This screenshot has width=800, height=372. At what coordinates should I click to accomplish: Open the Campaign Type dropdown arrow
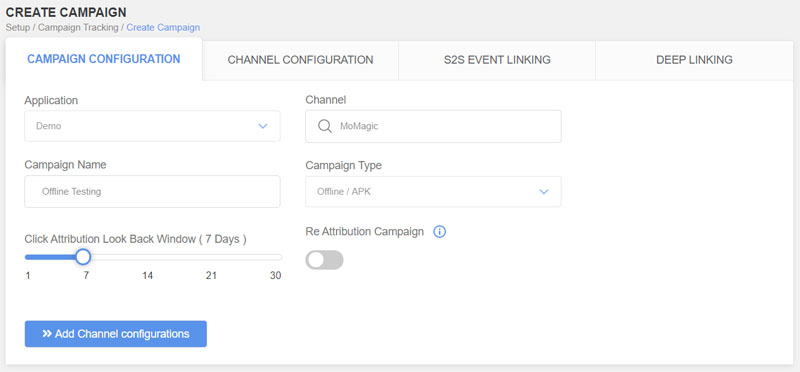click(x=544, y=192)
